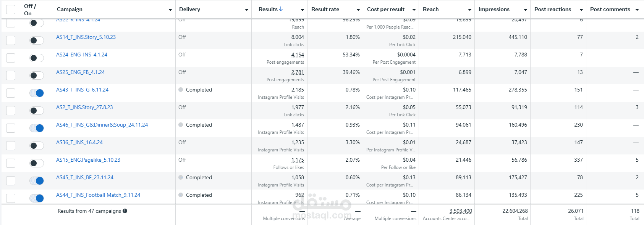Click Completed status dot for AS45_T_INS_BF_23.11.24
Screen dimensions: 644x225
point(181,178)
